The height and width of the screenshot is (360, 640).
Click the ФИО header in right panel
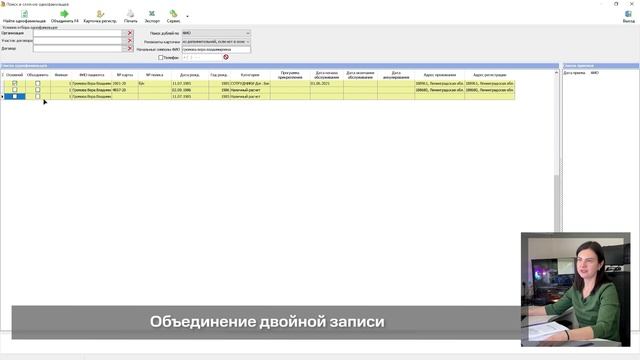point(595,73)
